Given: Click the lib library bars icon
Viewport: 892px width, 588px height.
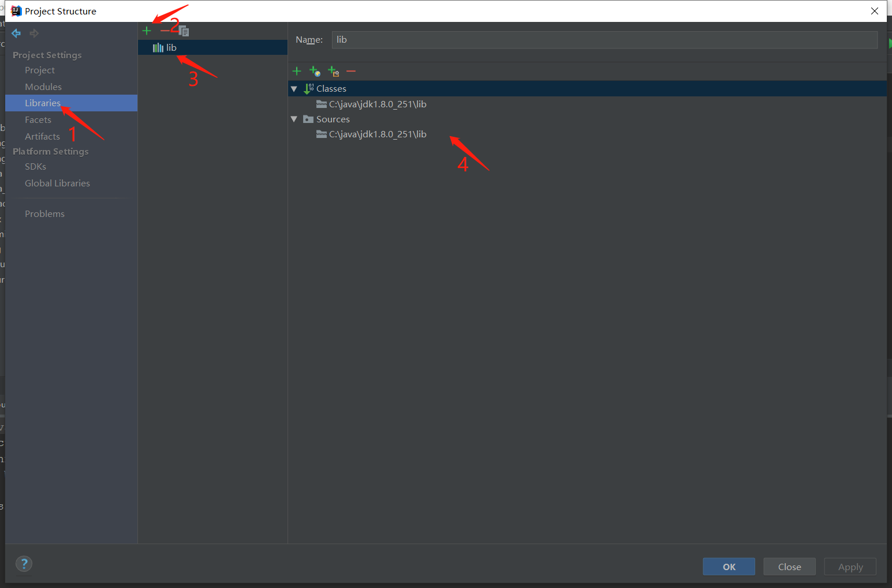Looking at the screenshot, I should 158,47.
